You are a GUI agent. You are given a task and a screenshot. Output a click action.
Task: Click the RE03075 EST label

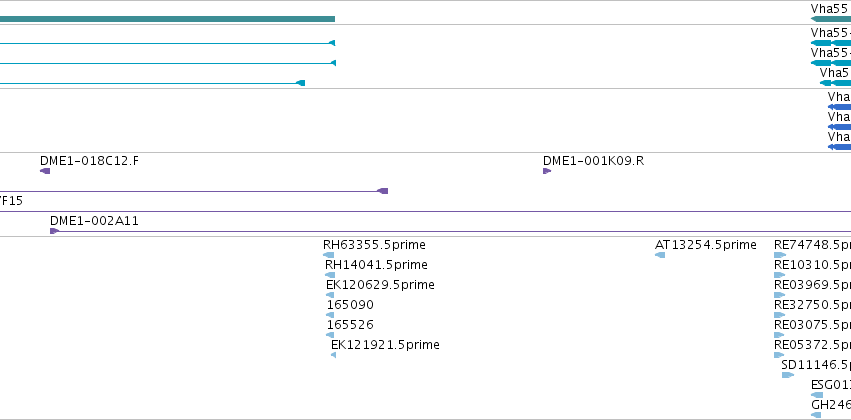point(812,324)
